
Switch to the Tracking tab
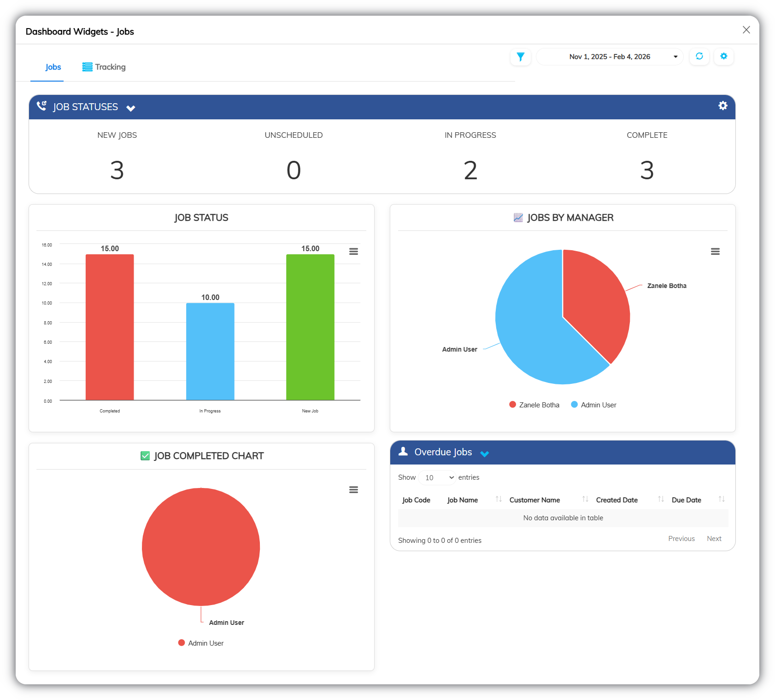pos(104,67)
